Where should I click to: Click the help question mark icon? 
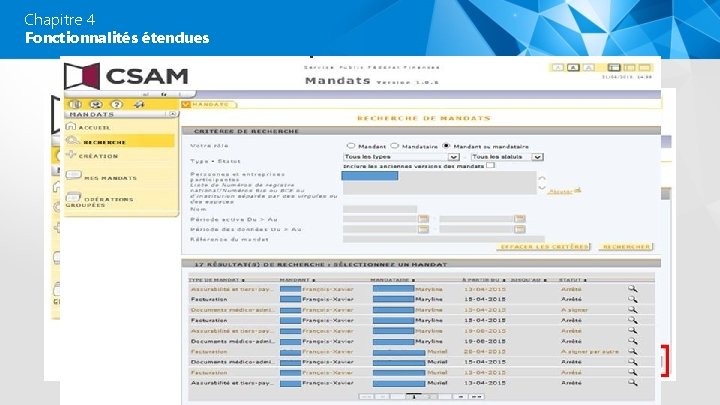pos(117,105)
